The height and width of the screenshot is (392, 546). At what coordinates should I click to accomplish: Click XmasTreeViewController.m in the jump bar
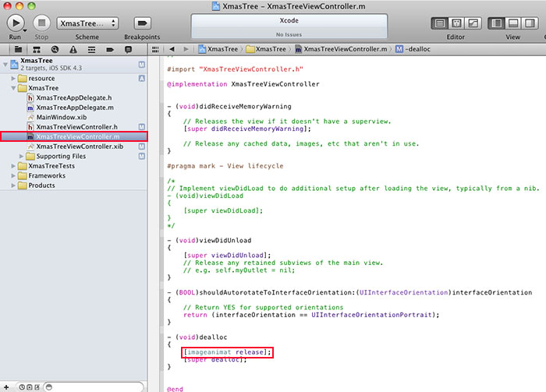[x=342, y=49]
